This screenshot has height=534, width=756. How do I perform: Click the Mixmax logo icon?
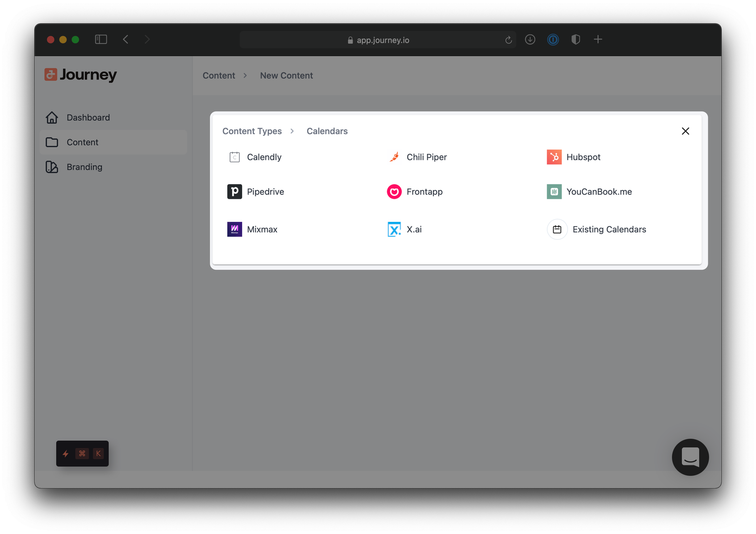[235, 230]
